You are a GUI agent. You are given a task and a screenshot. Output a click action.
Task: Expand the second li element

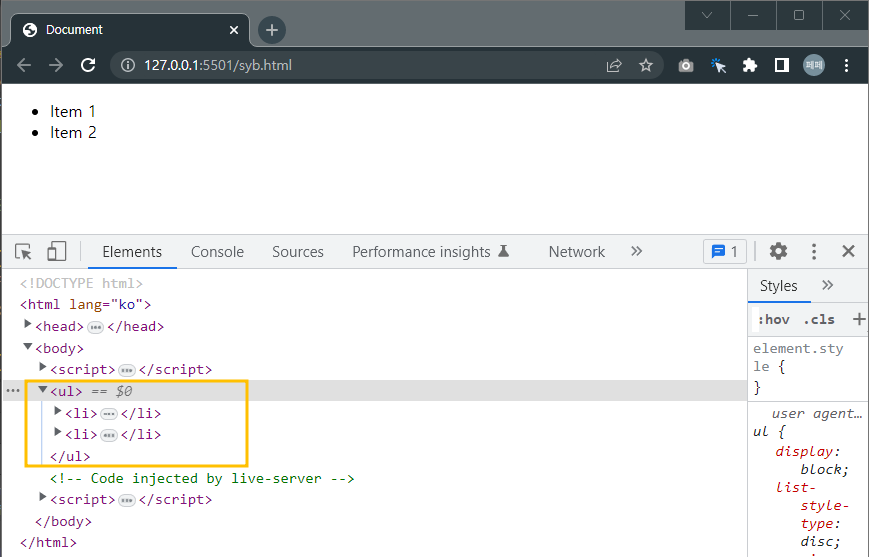tap(57, 432)
